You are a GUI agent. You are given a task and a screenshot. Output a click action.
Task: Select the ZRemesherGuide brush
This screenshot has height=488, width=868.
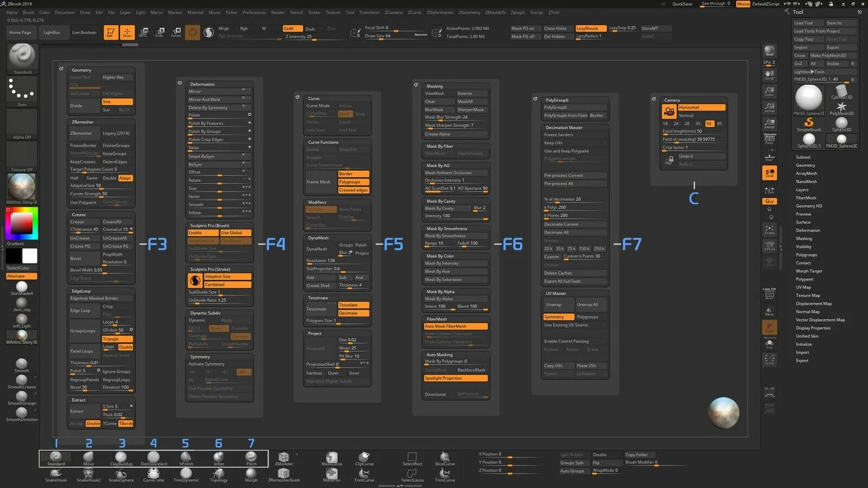click(284, 476)
